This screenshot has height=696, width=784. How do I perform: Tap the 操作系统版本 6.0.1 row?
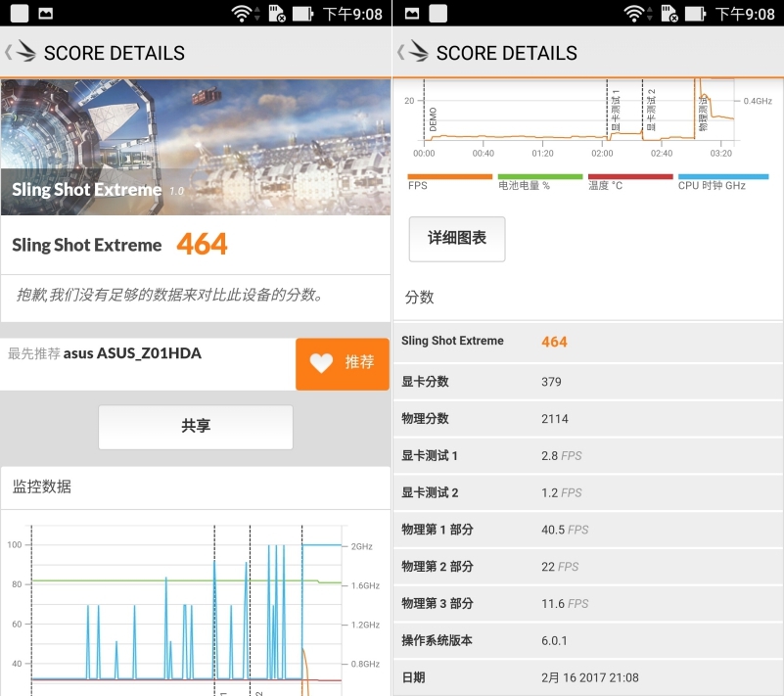click(x=587, y=640)
